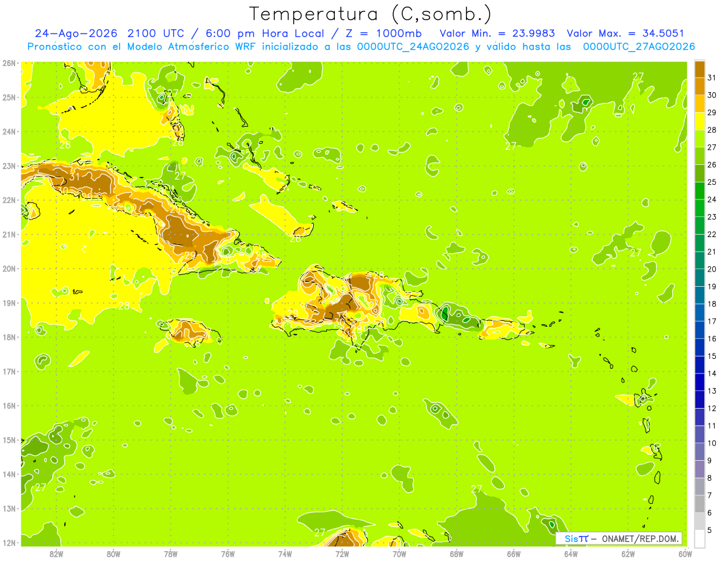Click legend scale value 30
The height and width of the screenshot is (562, 728).
point(712,95)
